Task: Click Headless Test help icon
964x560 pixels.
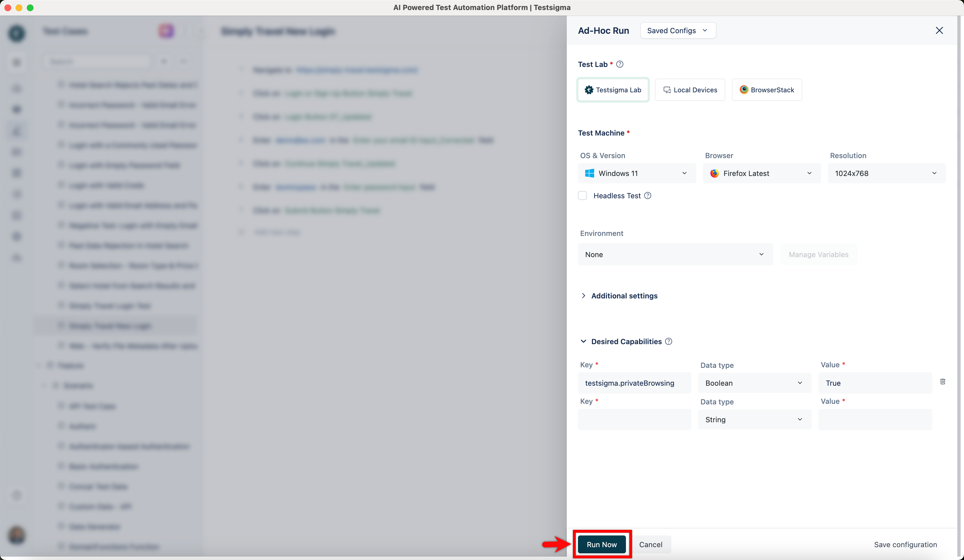Action: [648, 196]
